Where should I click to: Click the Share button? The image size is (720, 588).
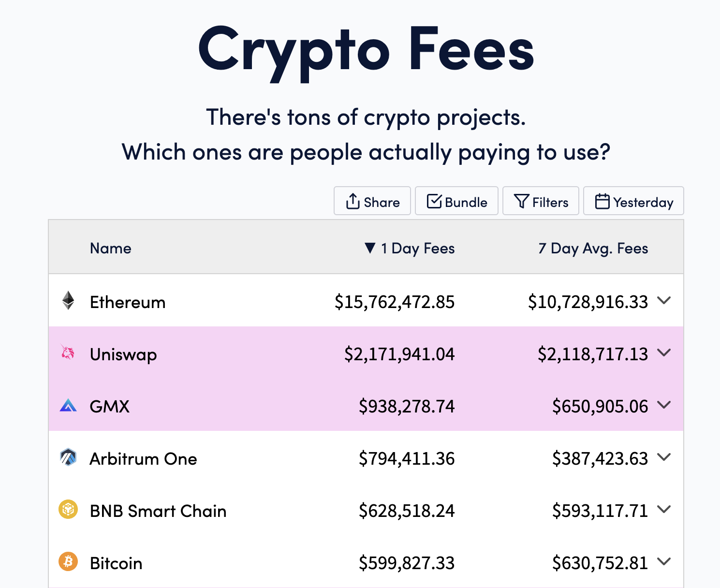[x=372, y=201]
